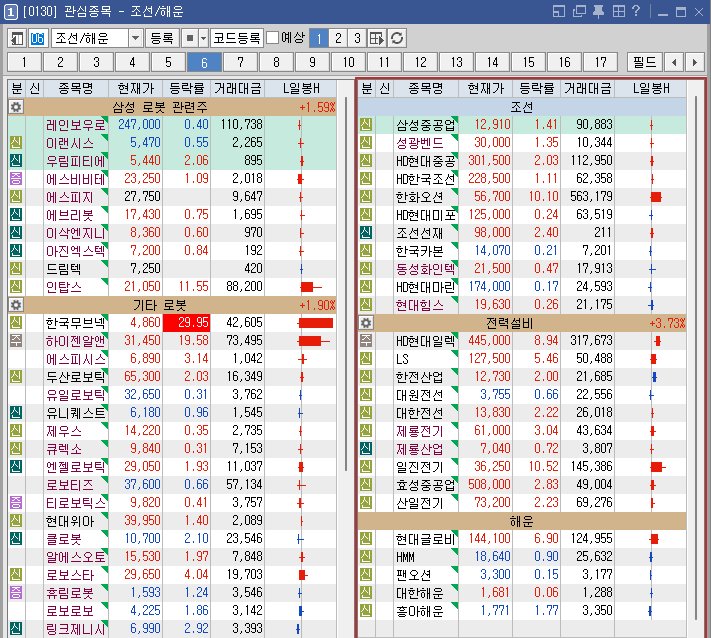Switch to group tab 10

click(x=348, y=62)
